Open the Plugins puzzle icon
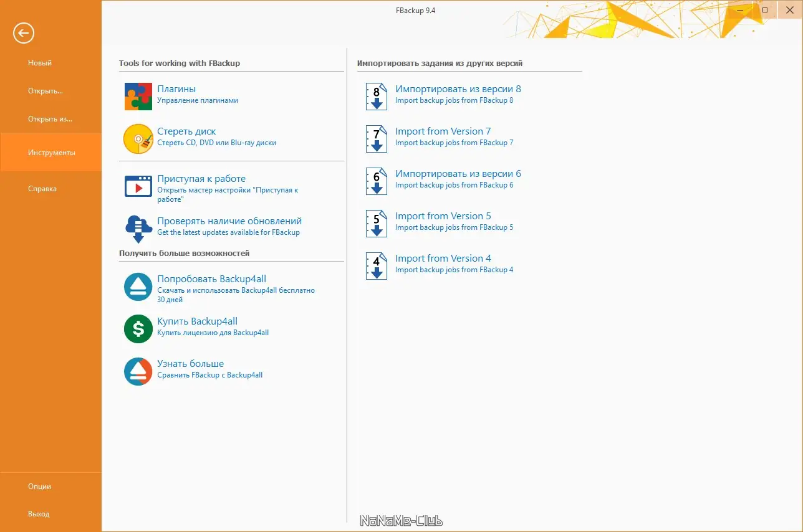This screenshot has width=803, height=532. click(x=138, y=97)
